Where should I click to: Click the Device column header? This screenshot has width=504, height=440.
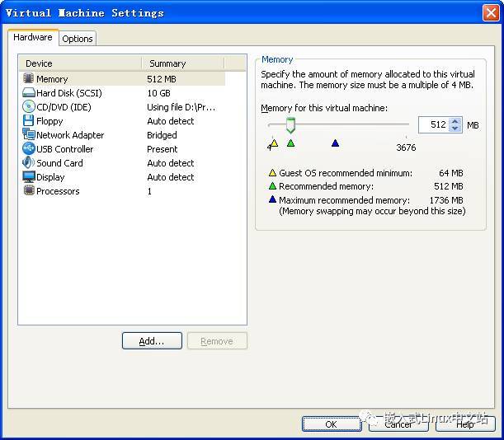coord(80,63)
